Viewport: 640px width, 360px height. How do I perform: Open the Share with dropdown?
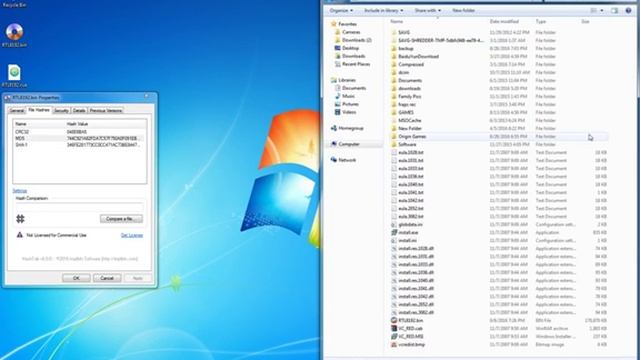(427, 10)
